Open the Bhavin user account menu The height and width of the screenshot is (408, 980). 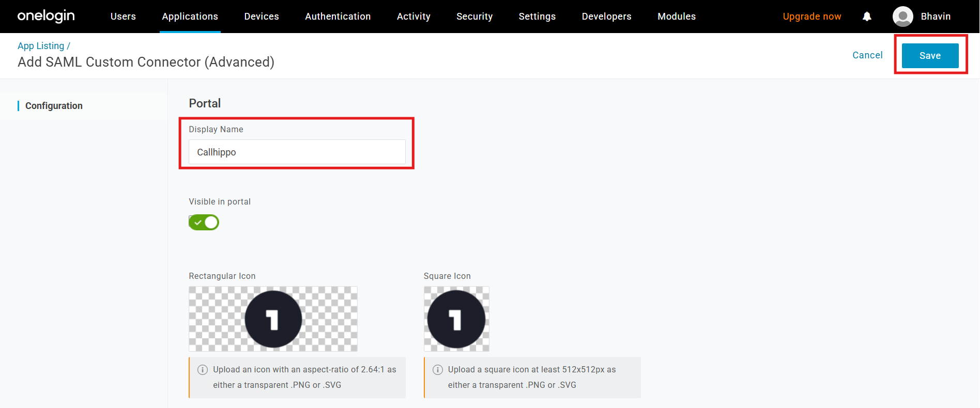click(x=936, y=17)
